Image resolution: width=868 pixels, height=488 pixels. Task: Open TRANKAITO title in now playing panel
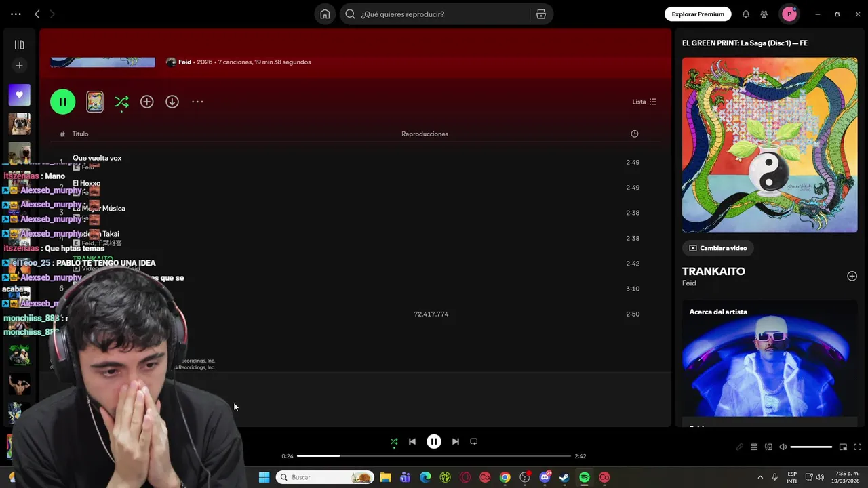coord(713,271)
